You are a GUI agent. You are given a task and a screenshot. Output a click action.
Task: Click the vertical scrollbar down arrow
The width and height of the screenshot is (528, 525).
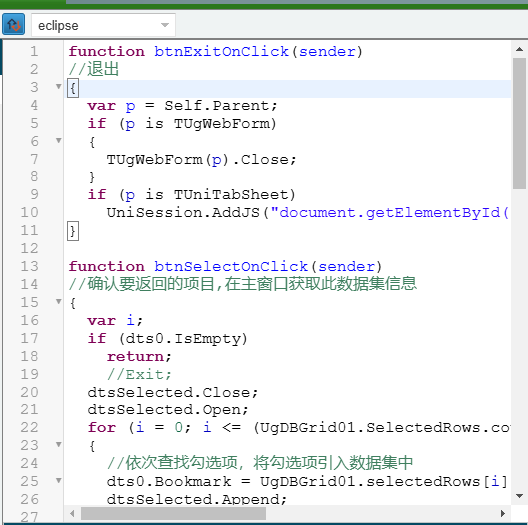point(519,496)
